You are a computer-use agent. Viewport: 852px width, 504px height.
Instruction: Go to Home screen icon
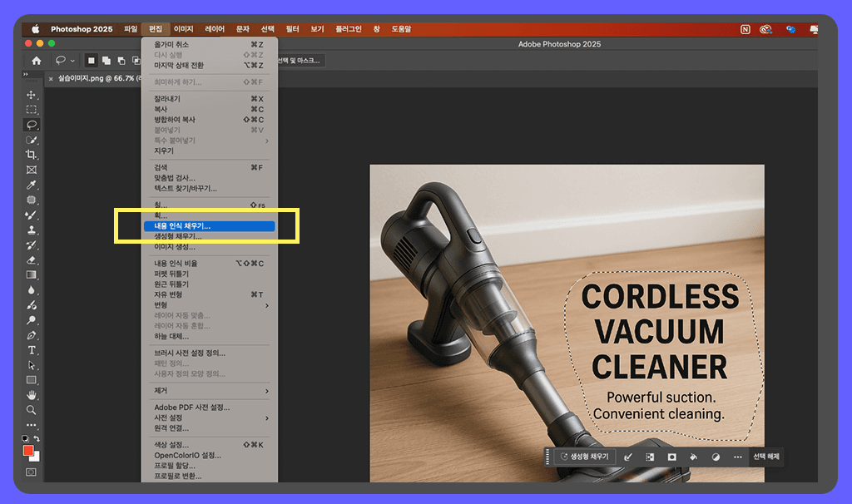pos(37,61)
